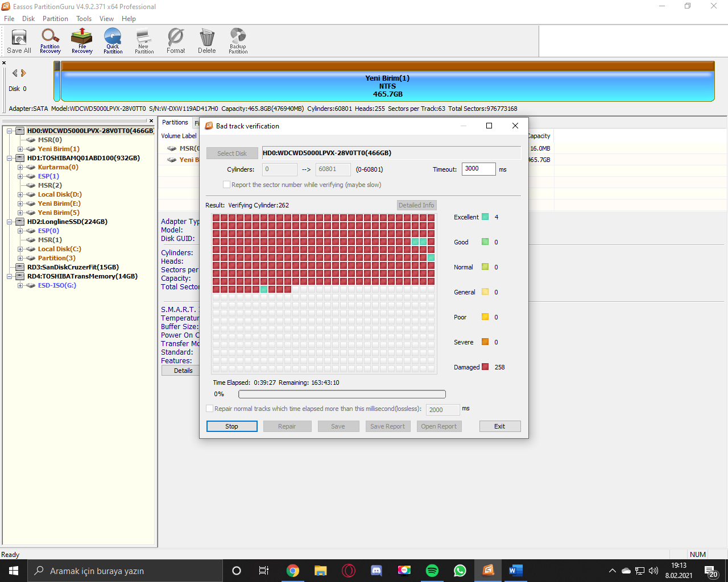This screenshot has width=728, height=582.
Task: Click the Delete trash bin icon
Action: (x=207, y=41)
